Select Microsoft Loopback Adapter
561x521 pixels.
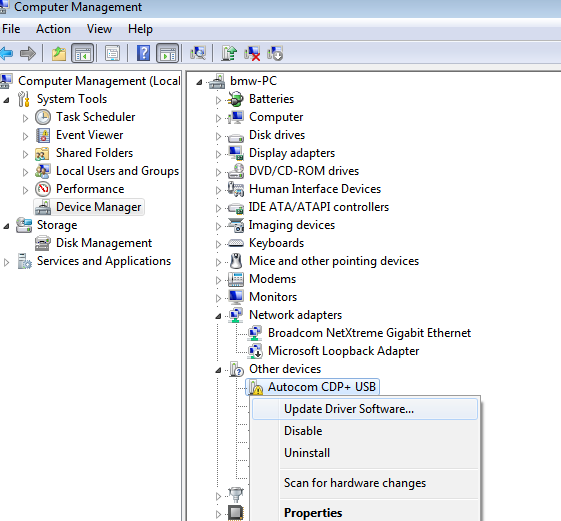[343, 351]
